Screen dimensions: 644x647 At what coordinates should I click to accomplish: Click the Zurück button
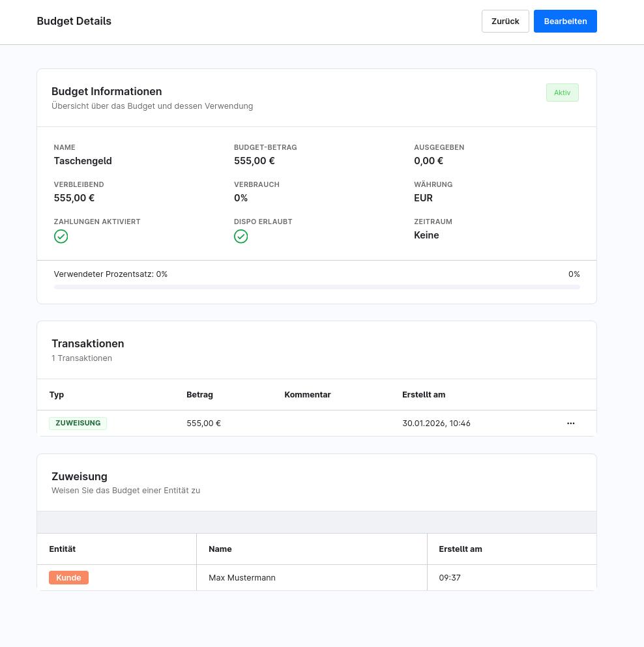[505, 21]
